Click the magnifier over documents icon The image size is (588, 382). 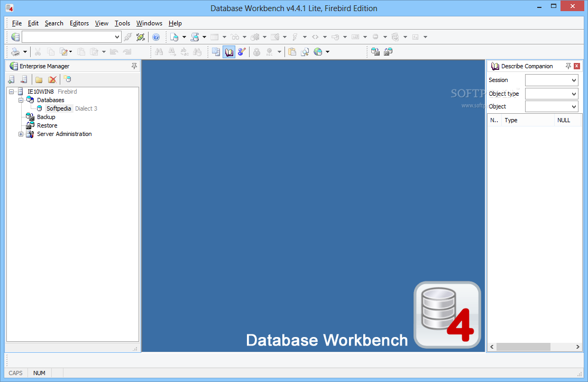tap(305, 52)
